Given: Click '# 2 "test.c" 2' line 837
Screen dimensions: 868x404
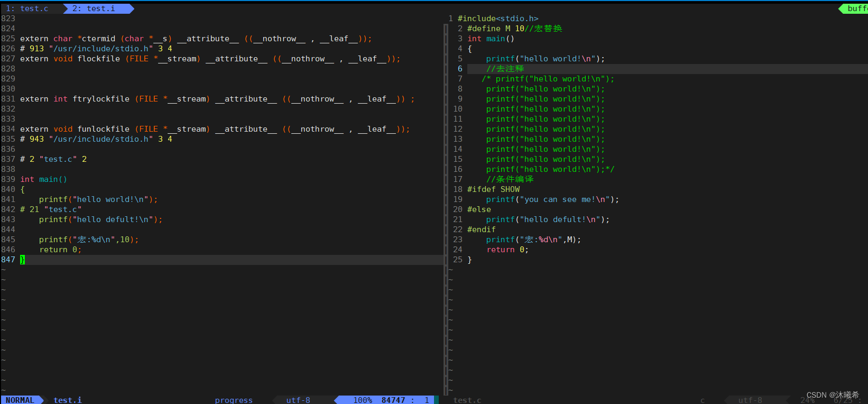Looking at the screenshot, I should [x=53, y=159].
